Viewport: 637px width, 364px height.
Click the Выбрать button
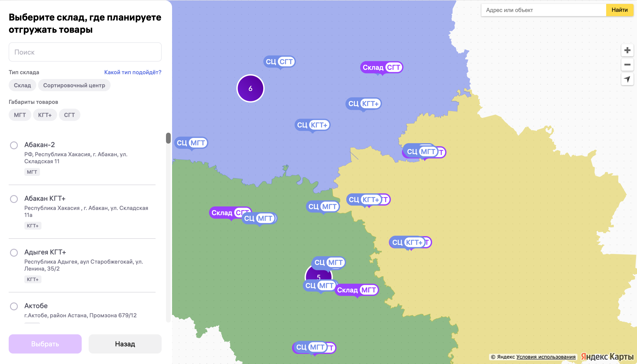coord(45,344)
